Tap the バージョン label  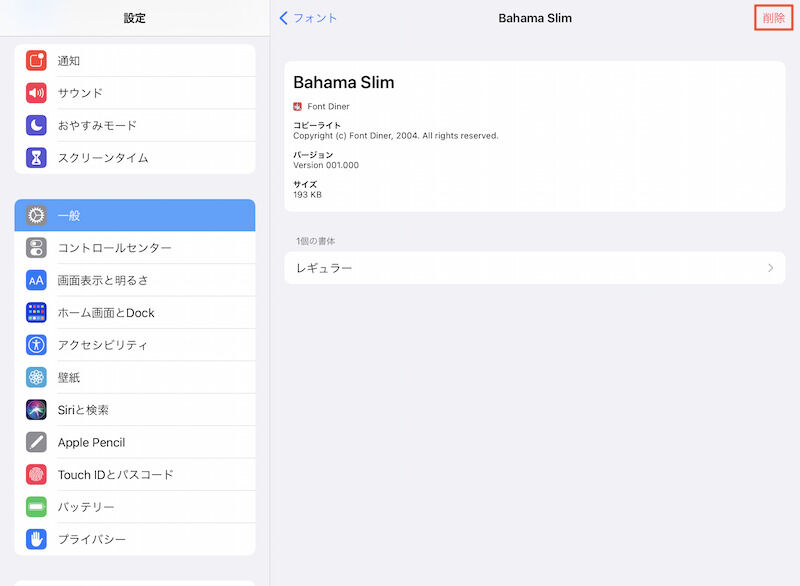(x=313, y=155)
